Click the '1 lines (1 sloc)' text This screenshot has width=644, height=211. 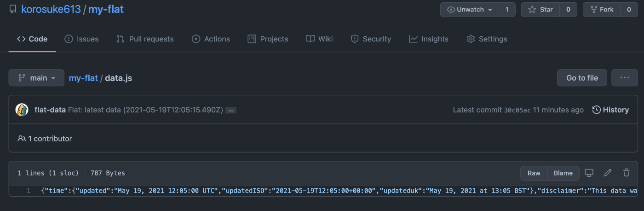point(48,173)
